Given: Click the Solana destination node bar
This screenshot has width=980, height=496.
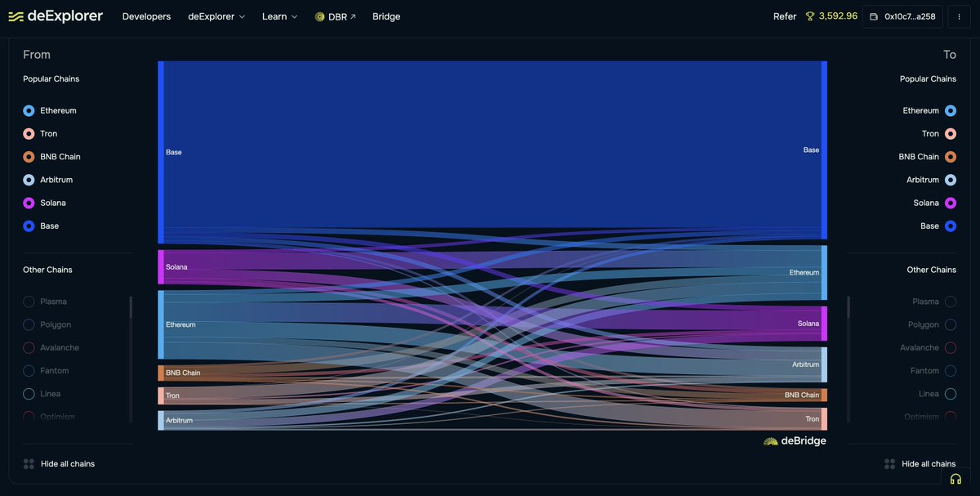Looking at the screenshot, I should (x=824, y=324).
